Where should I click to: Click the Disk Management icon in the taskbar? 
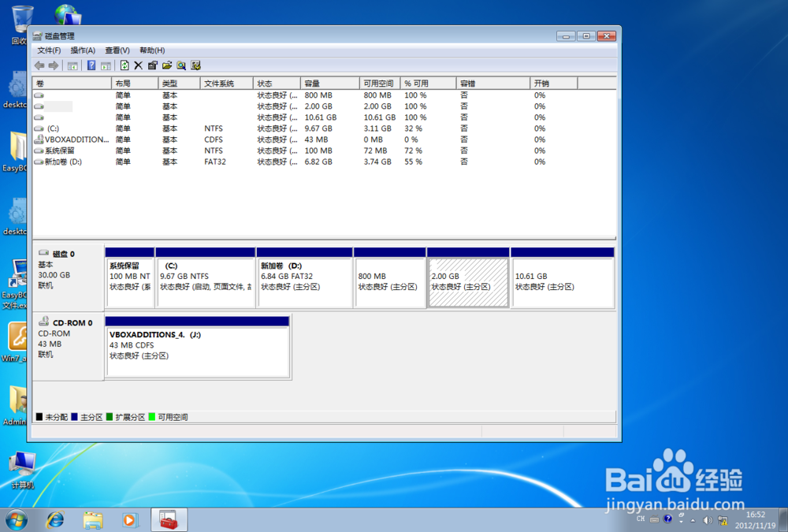point(169,519)
